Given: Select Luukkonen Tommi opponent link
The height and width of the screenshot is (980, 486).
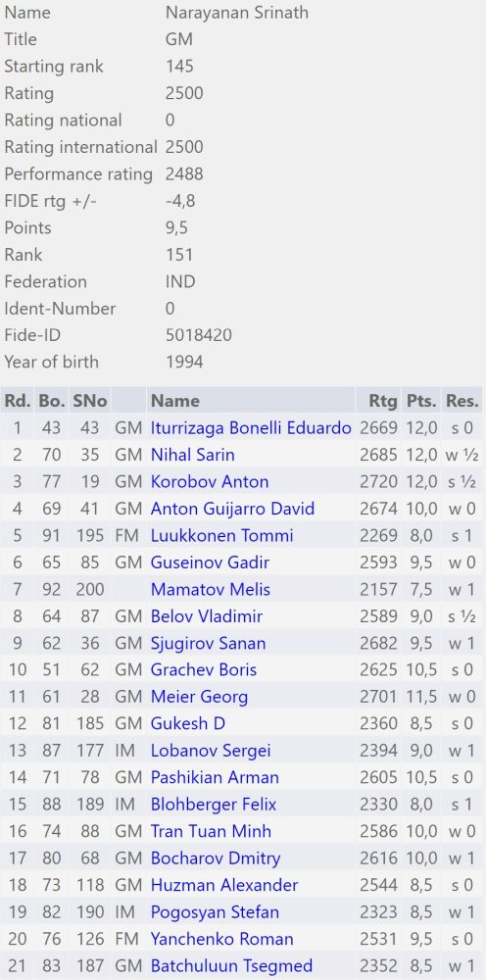Looking at the screenshot, I should [x=221, y=536].
